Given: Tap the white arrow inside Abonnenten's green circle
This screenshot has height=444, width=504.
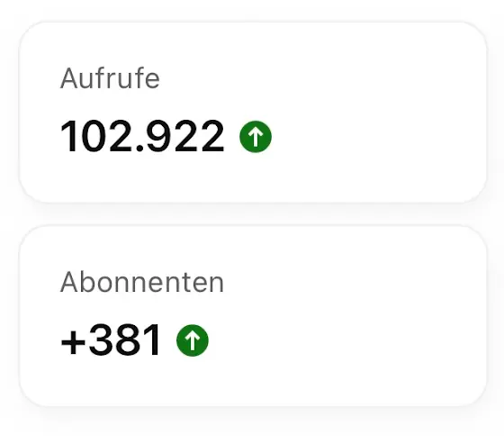Looking at the screenshot, I should pyautogui.click(x=193, y=340).
